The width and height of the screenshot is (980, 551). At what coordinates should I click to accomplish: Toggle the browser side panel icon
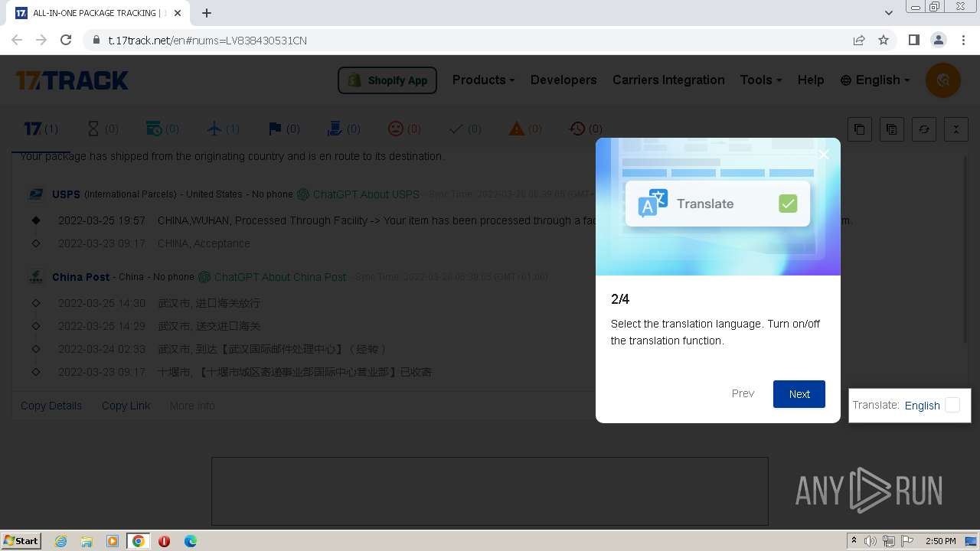pyautogui.click(x=913, y=40)
